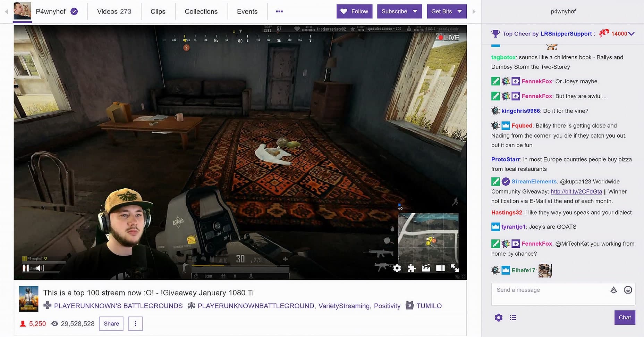Mute the stream with the speaker icon
This screenshot has width=644, height=337.
(x=40, y=268)
